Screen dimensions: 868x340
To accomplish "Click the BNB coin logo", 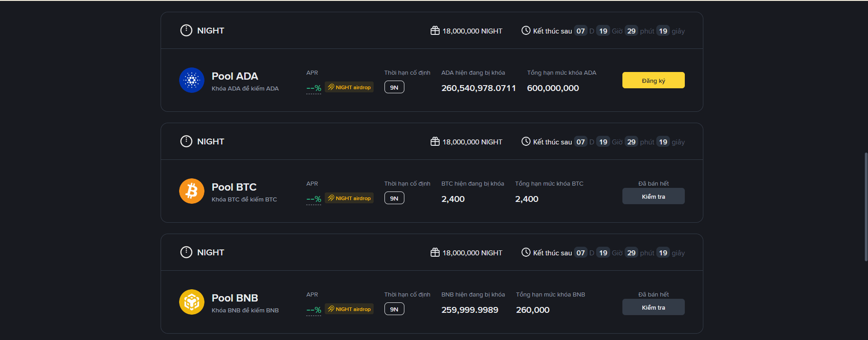I will [x=192, y=302].
